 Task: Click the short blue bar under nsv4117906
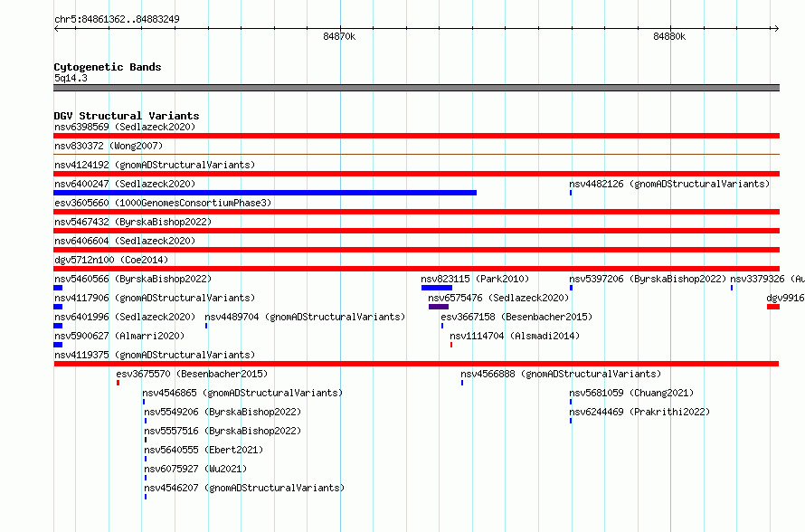[x=58, y=307]
